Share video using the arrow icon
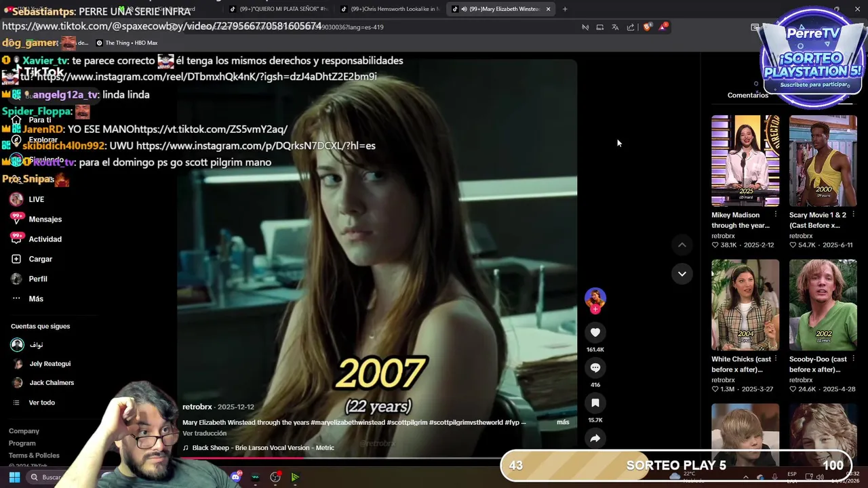 tap(595, 438)
